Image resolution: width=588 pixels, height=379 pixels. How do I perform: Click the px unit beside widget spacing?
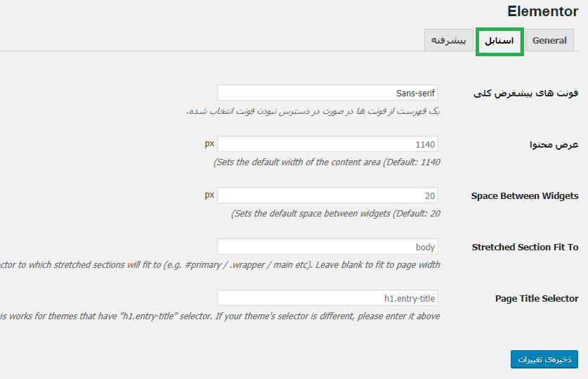click(x=209, y=195)
